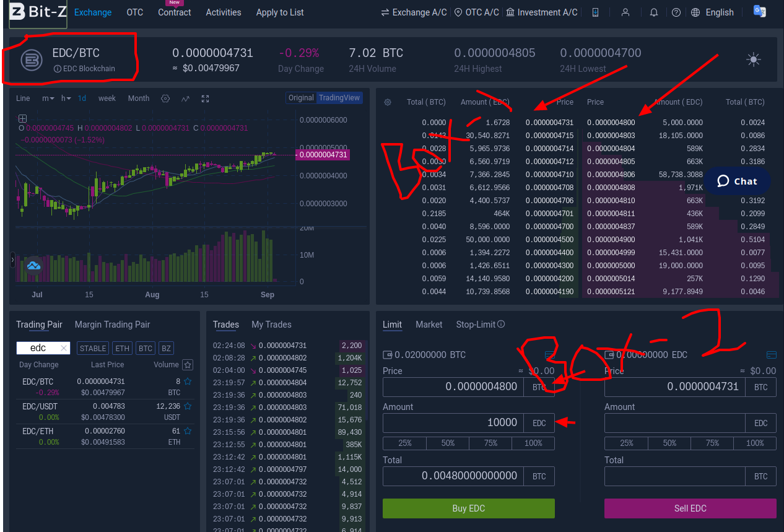The image size is (784, 532).
Task: Select the week chart interval
Action: (x=107, y=98)
